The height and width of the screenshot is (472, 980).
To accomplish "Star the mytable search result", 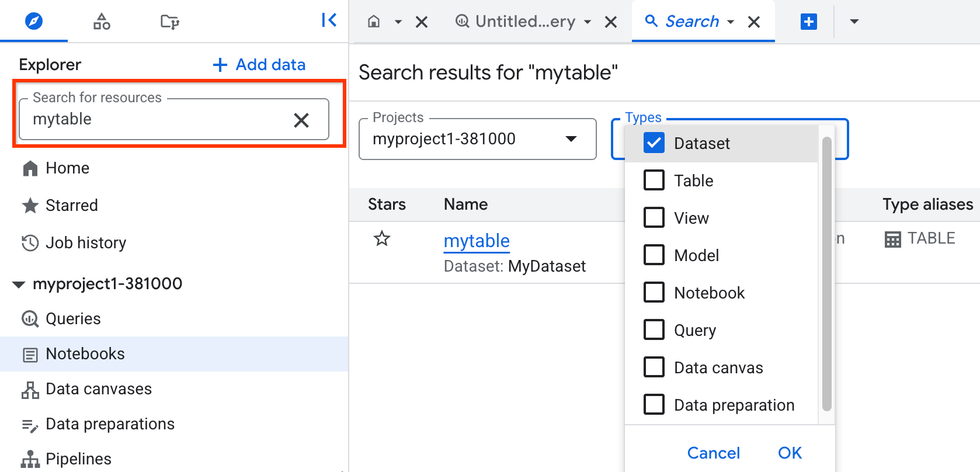I will [x=382, y=239].
